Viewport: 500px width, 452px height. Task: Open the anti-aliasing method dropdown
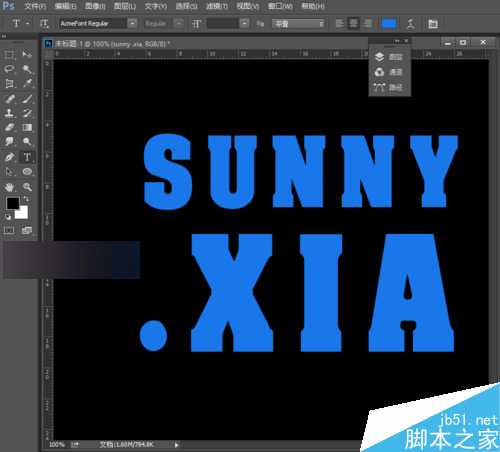click(x=298, y=24)
